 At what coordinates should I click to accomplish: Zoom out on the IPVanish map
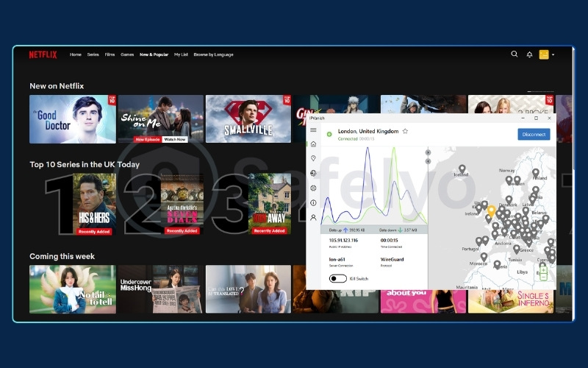click(543, 277)
